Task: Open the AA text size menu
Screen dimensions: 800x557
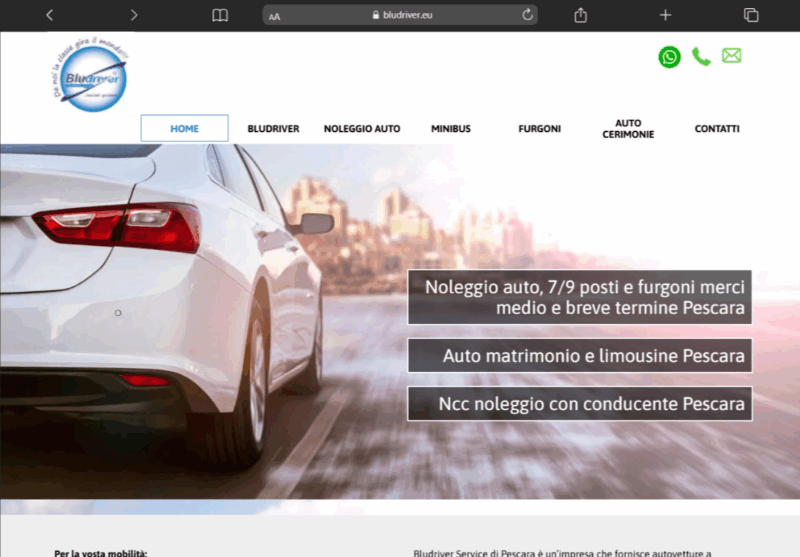Action: 275,16
